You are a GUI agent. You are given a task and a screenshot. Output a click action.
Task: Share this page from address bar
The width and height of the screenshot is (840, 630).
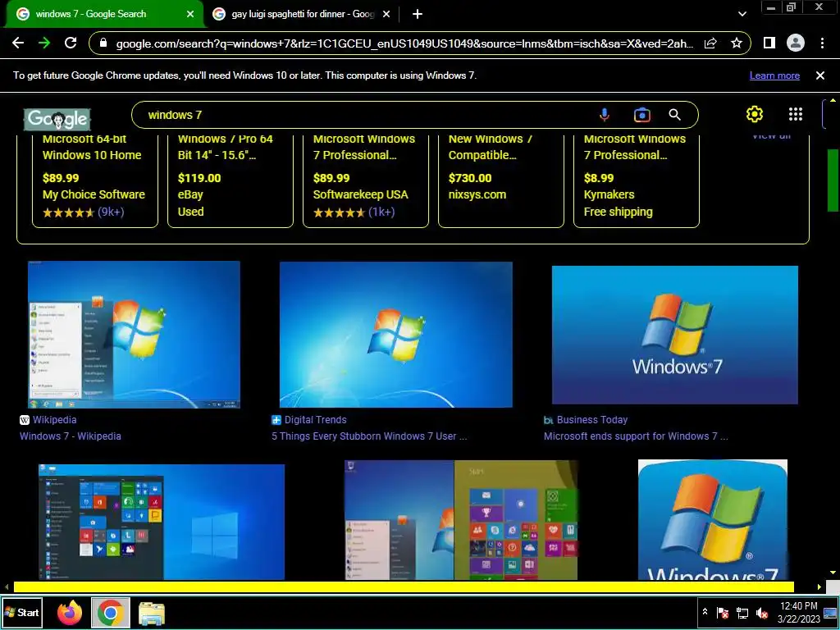click(710, 43)
